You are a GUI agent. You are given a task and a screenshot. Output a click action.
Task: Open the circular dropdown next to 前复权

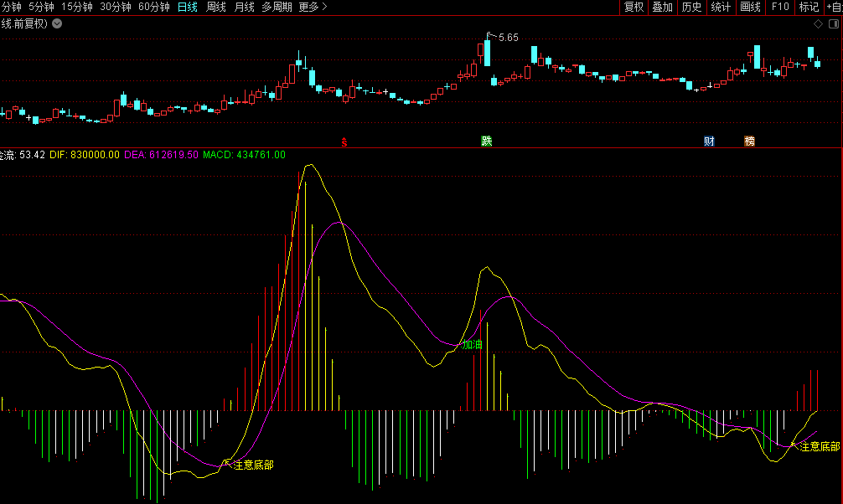click(x=57, y=23)
